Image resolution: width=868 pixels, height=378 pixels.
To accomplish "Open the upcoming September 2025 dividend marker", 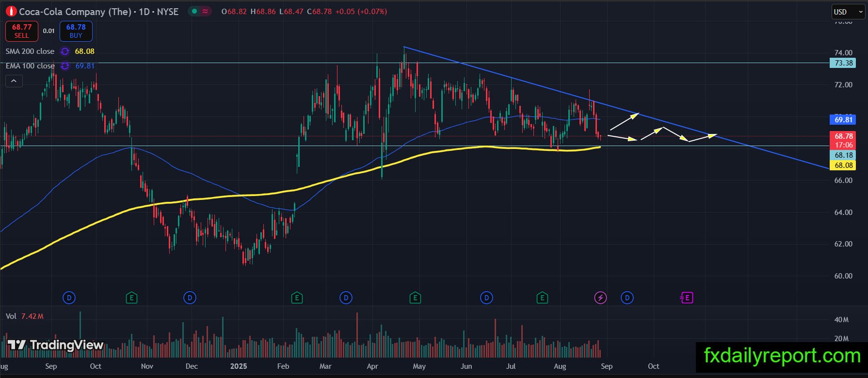I will [x=627, y=297].
